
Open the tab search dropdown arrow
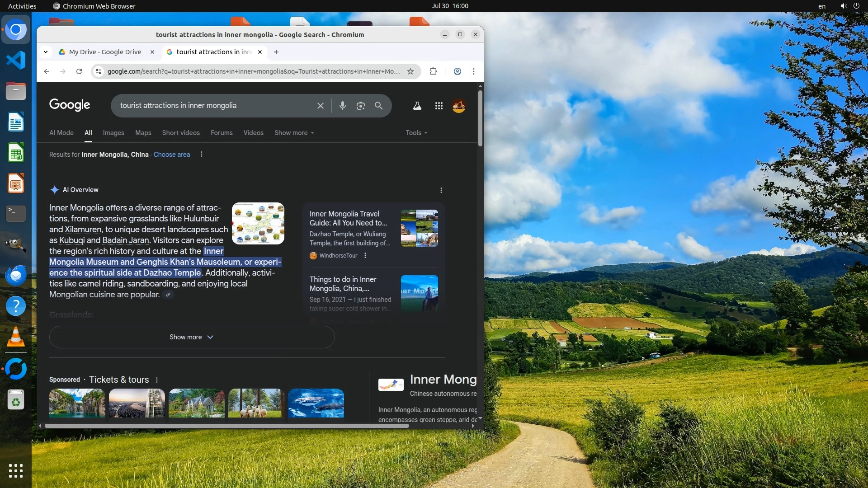pos(46,52)
